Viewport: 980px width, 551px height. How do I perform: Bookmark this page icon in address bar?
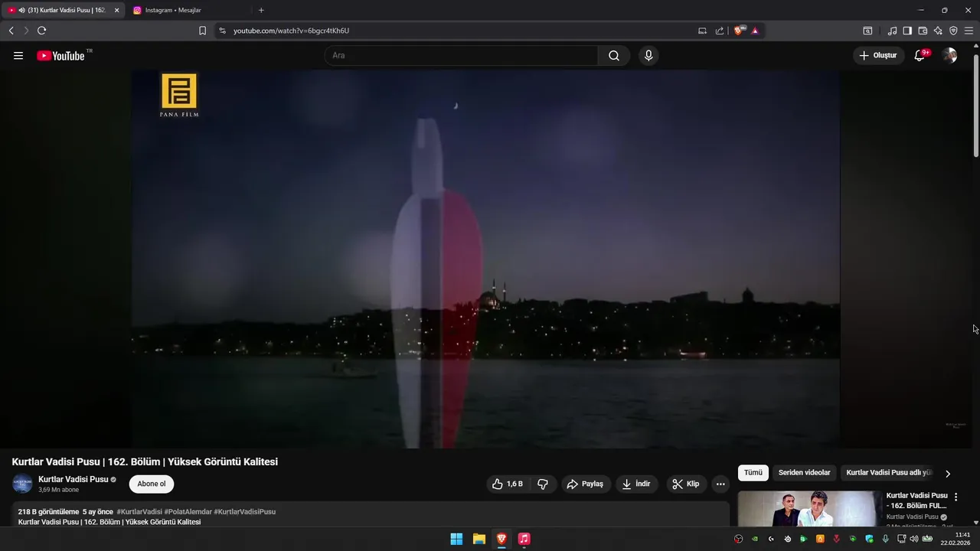(202, 31)
